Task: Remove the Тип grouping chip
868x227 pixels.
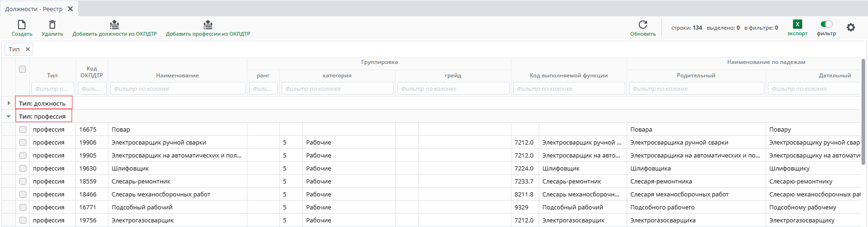Action: pos(28,49)
